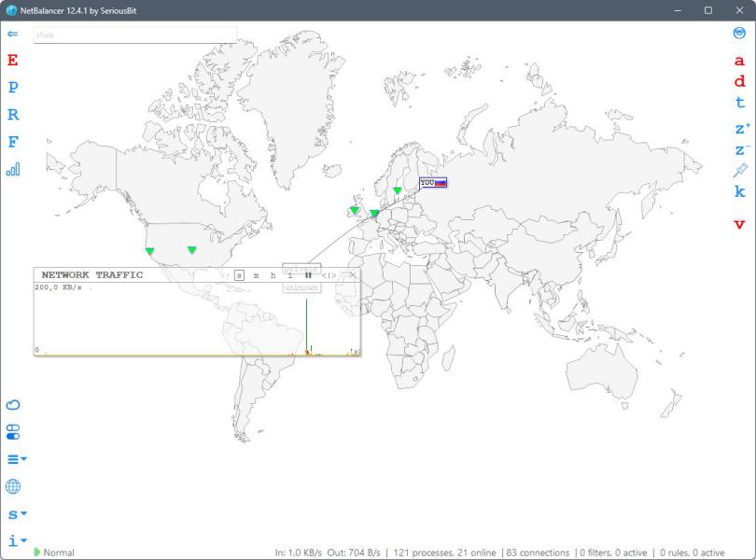Click the green marker in central United States

(x=192, y=250)
